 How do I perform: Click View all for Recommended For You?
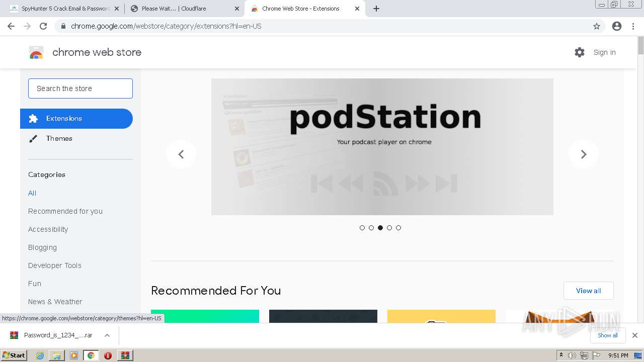coord(589,291)
